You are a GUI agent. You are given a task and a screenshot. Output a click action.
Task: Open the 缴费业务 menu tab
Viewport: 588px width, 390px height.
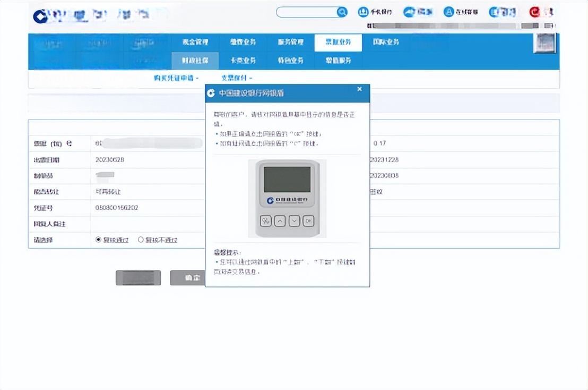(x=243, y=42)
